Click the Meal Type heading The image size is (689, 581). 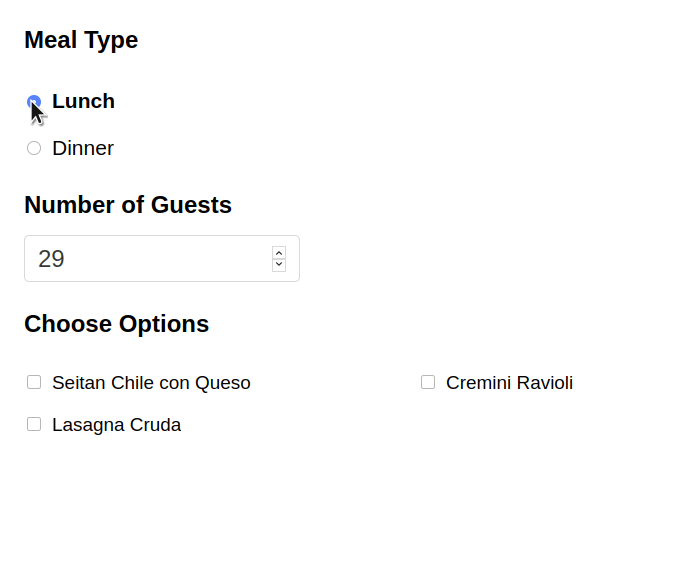click(x=81, y=40)
